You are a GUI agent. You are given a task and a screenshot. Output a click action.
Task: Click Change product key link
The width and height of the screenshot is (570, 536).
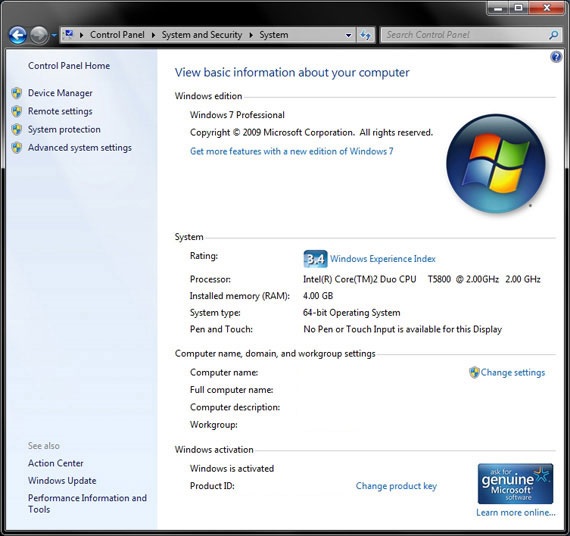pyautogui.click(x=396, y=486)
